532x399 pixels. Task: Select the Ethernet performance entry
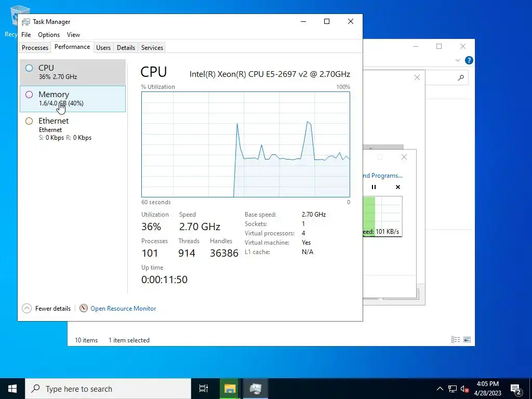pyautogui.click(x=73, y=129)
